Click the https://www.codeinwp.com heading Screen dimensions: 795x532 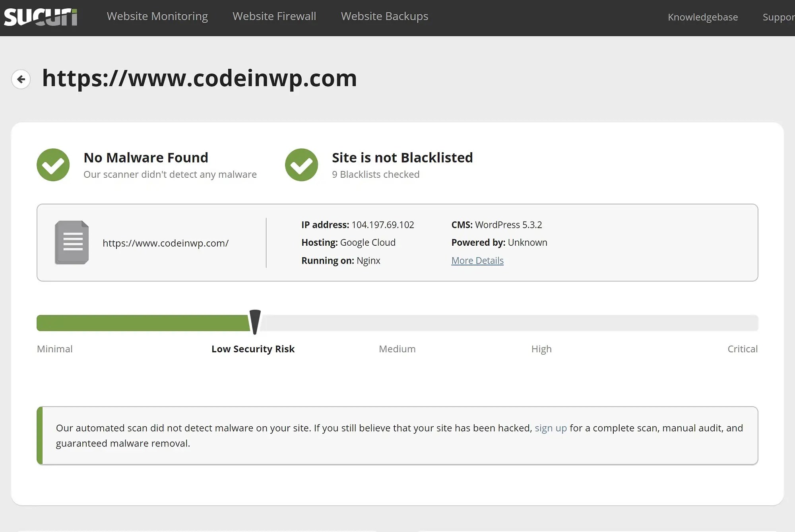(199, 79)
